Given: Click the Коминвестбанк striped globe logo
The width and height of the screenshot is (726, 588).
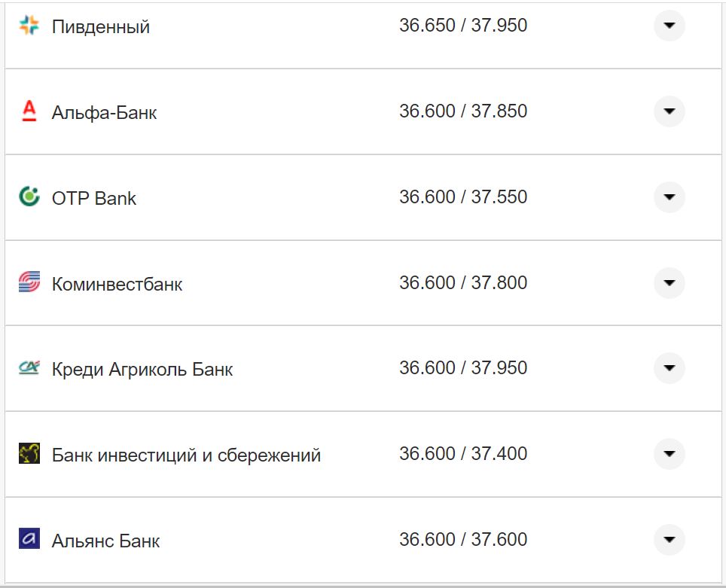Looking at the screenshot, I should [29, 282].
